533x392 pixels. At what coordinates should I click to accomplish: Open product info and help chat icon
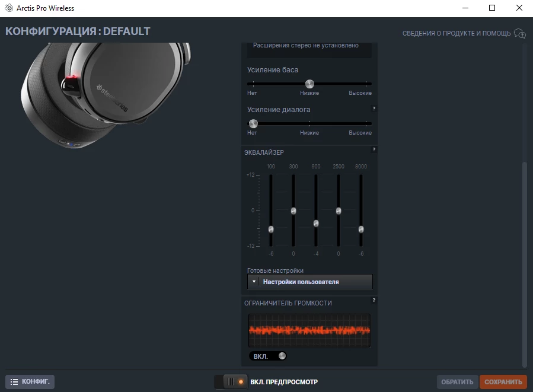[x=520, y=33]
